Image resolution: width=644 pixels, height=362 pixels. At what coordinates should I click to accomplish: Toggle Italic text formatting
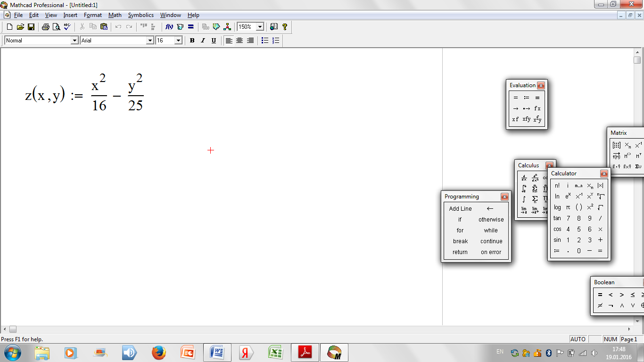click(x=203, y=41)
